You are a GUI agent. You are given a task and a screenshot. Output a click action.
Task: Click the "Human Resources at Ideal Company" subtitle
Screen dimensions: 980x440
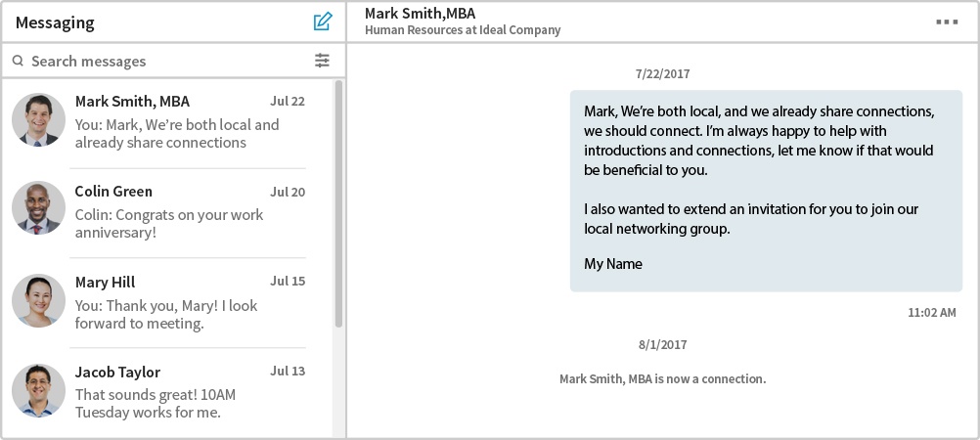[463, 30]
